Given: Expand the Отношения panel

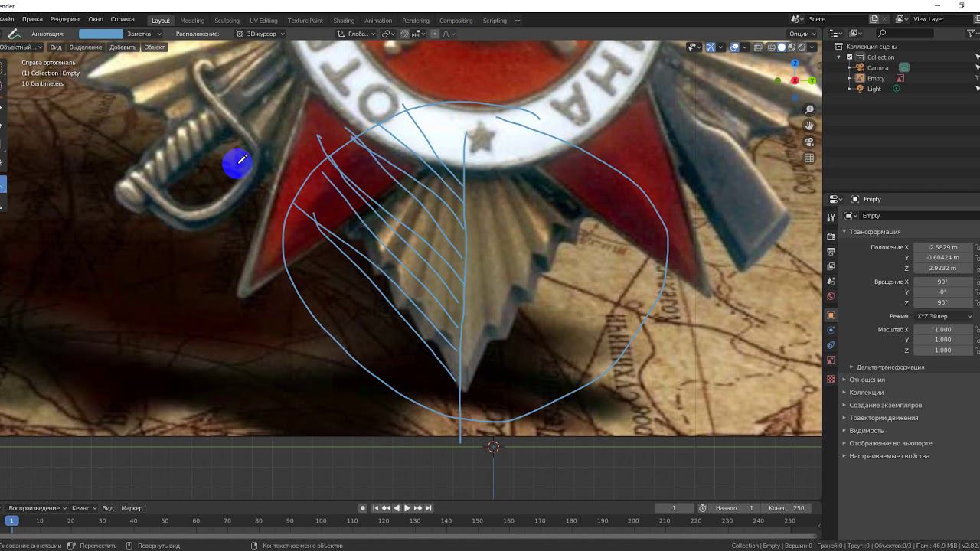Looking at the screenshot, I should tap(865, 380).
